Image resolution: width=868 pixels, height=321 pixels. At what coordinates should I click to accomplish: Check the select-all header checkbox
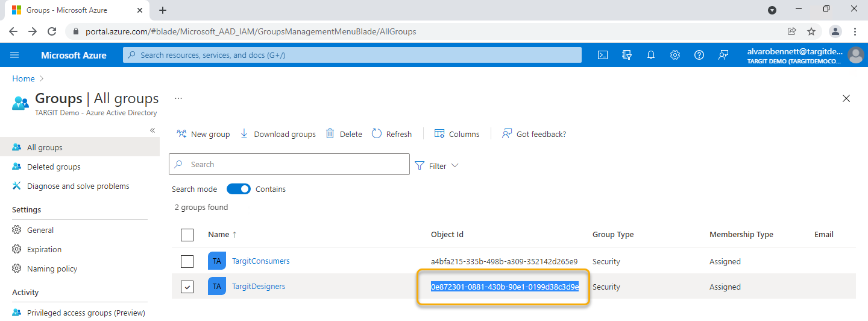click(187, 235)
